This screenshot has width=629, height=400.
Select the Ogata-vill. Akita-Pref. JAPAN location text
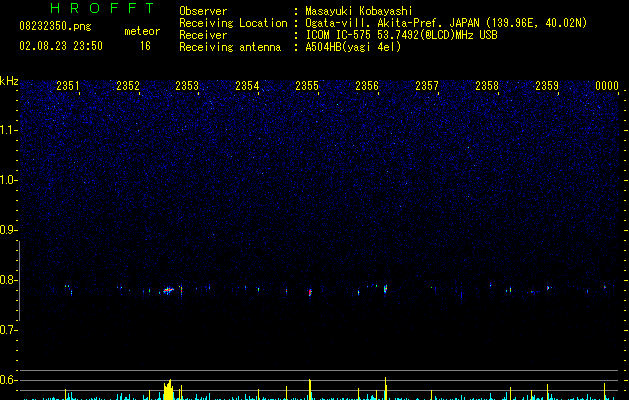446,23
